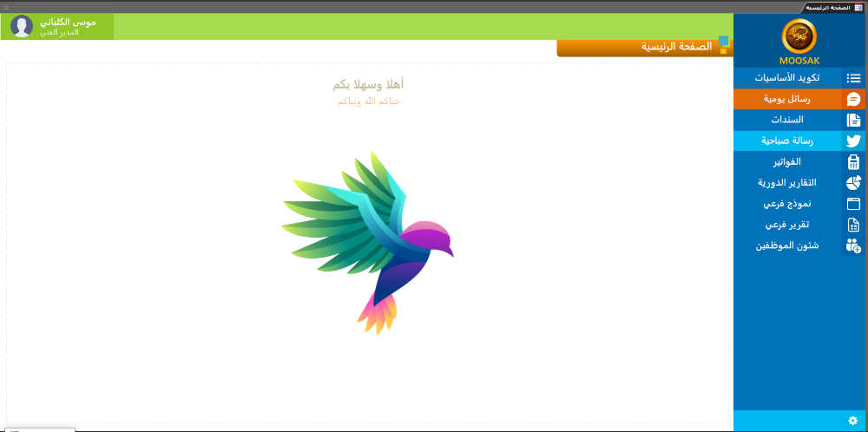Click the report sheet icon beside تقرير فرعي
The image size is (868, 432).
(x=853, y=225)
